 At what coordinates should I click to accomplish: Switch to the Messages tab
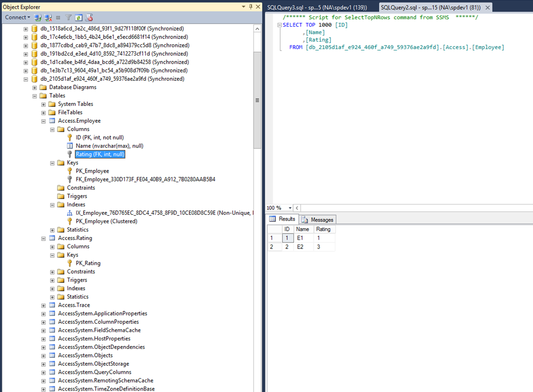coord(318,219)
